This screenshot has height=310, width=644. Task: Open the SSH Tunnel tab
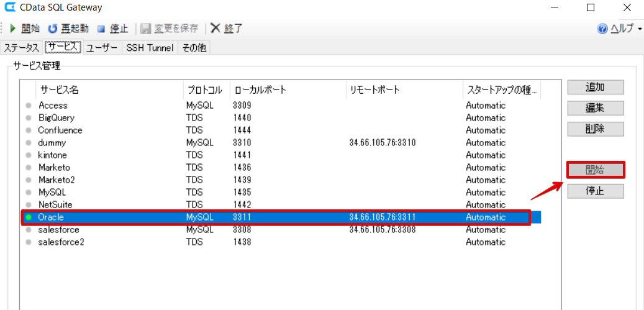(x=150, y=48)
